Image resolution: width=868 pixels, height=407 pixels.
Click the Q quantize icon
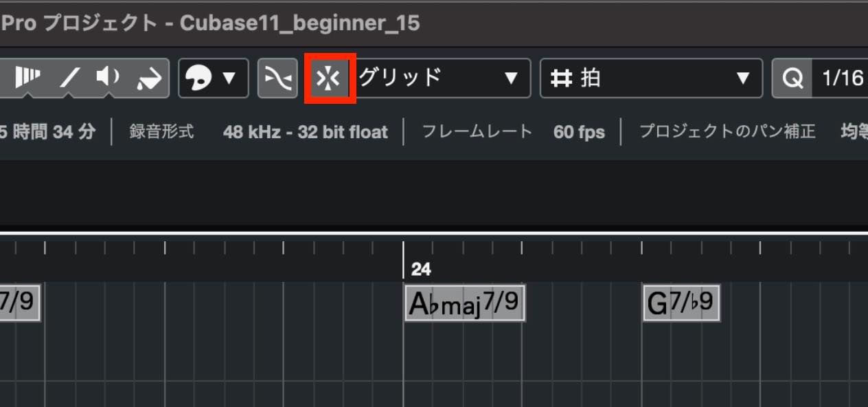792,78
